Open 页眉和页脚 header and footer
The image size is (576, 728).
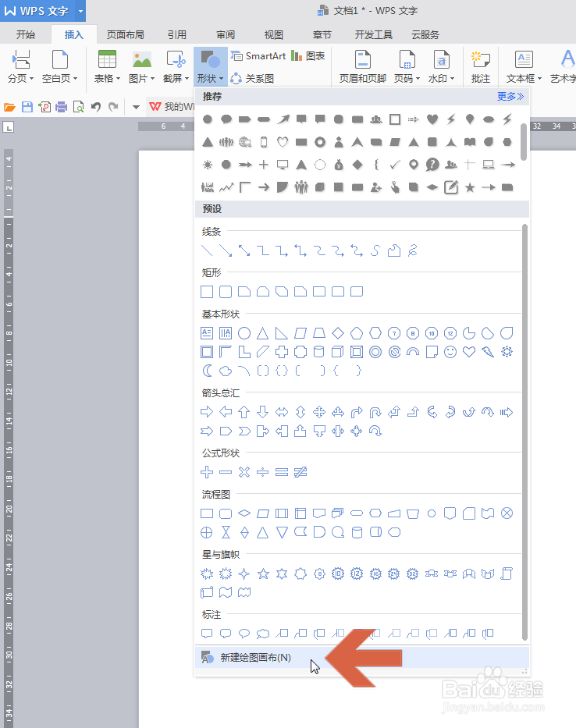coord(362,67)
